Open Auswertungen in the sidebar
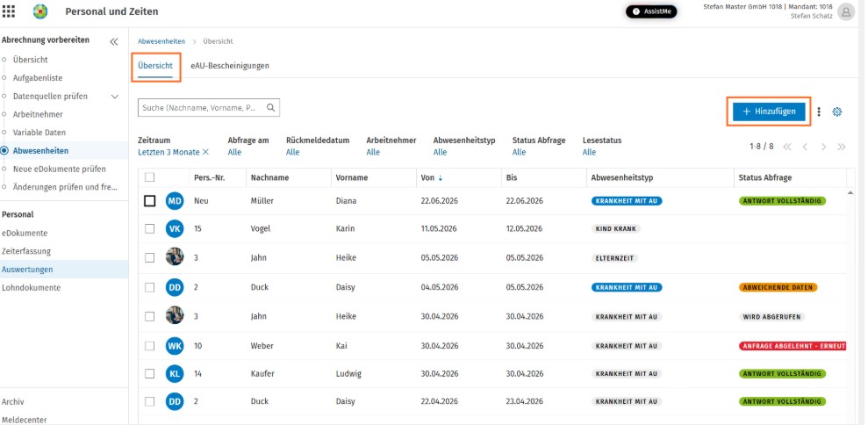The image size is (868, 425). 27,270
